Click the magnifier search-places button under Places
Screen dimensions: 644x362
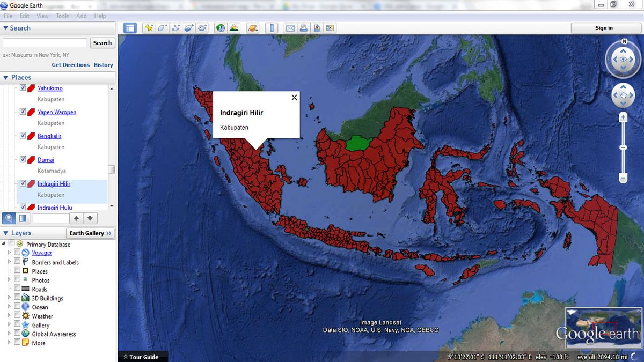click(x=9, y=218)
